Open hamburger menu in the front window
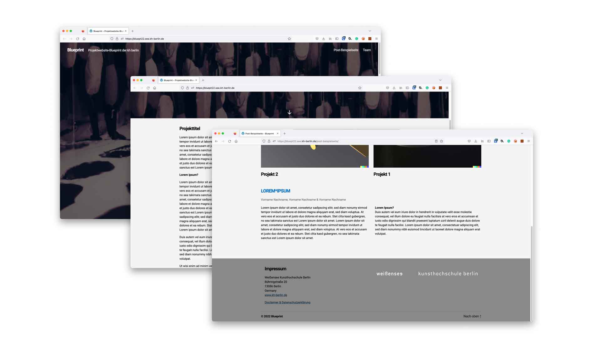Image resolution: width=595 pixels, height=364 pixels. pos(529,141)
